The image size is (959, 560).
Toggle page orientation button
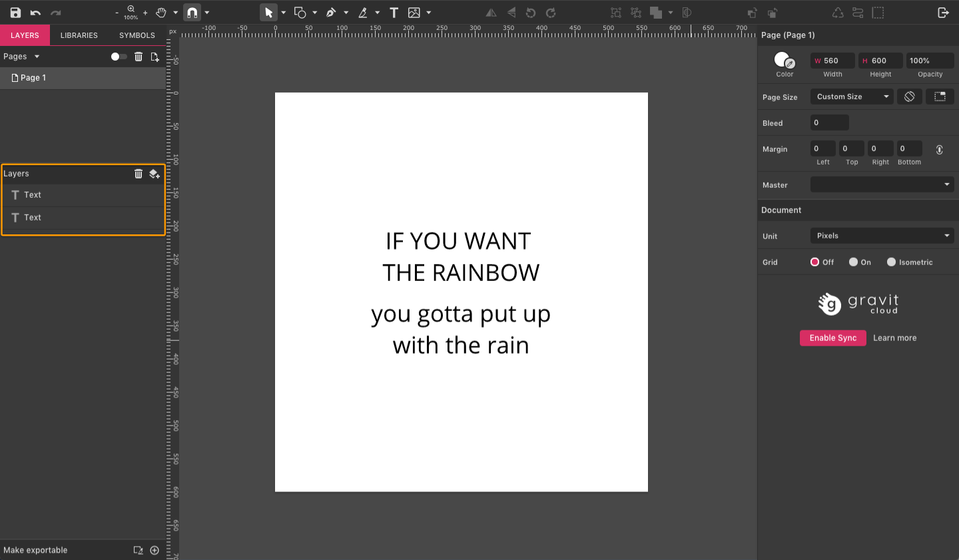pos(910,97)
